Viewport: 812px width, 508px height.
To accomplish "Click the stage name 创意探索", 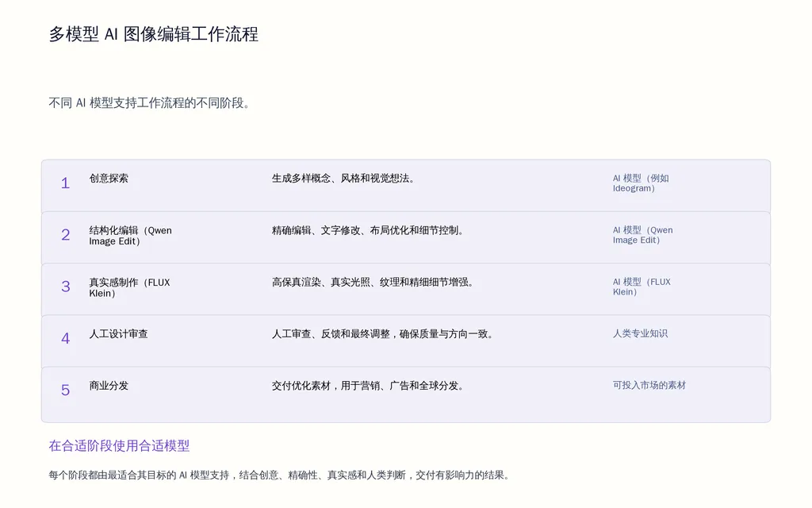I will (109, 179).
